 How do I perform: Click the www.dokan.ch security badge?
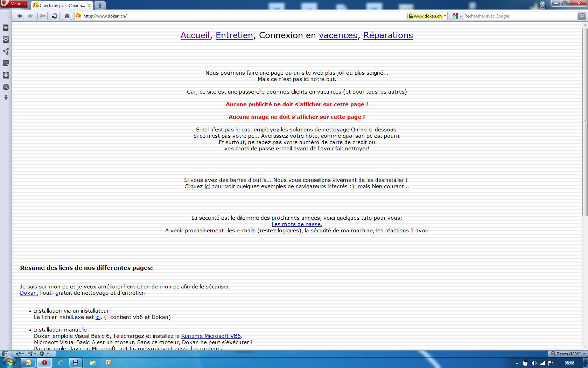click(x=425, y=16)
